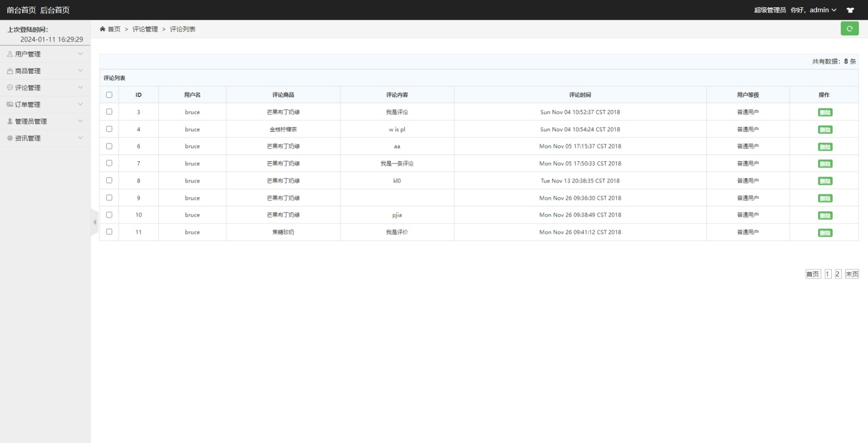Check the box for comment ID 3
Screen dimensions: 868x443
[x=109, y=112]
